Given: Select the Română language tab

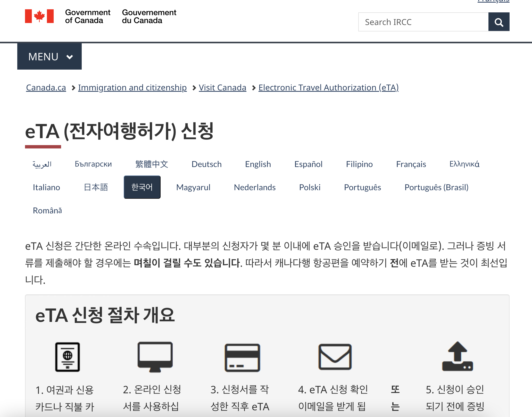Looking at the screenshot, I should click(47, 211).
